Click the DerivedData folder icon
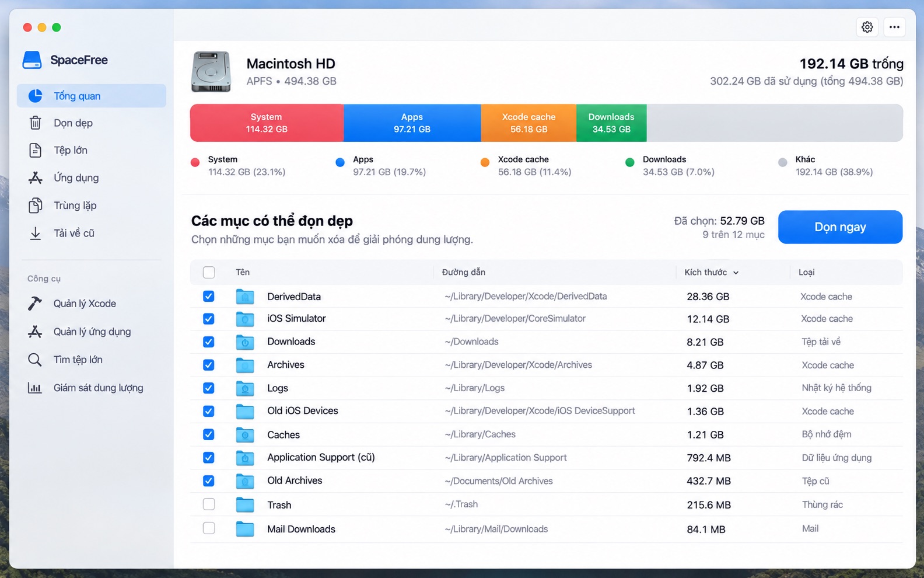 [x=245, y=297]
